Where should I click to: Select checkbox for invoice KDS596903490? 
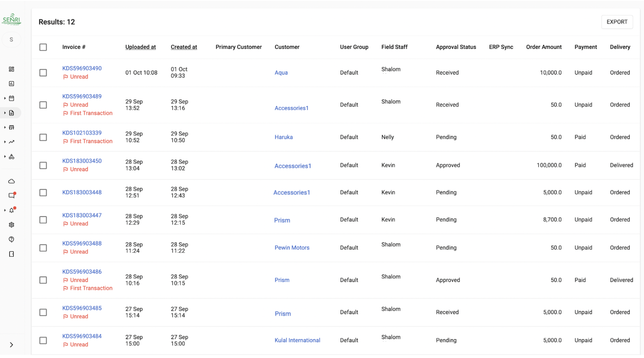(x=43, y=72)
